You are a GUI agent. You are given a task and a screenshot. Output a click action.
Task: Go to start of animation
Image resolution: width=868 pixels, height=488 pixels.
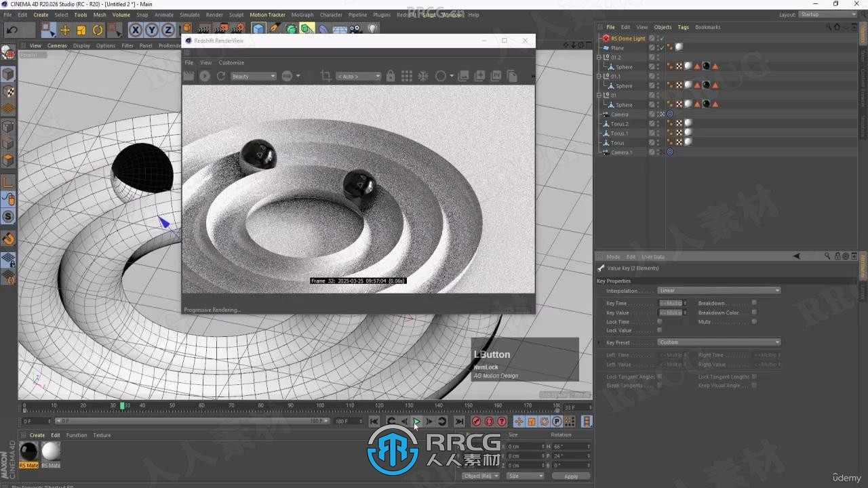(374, 422)
